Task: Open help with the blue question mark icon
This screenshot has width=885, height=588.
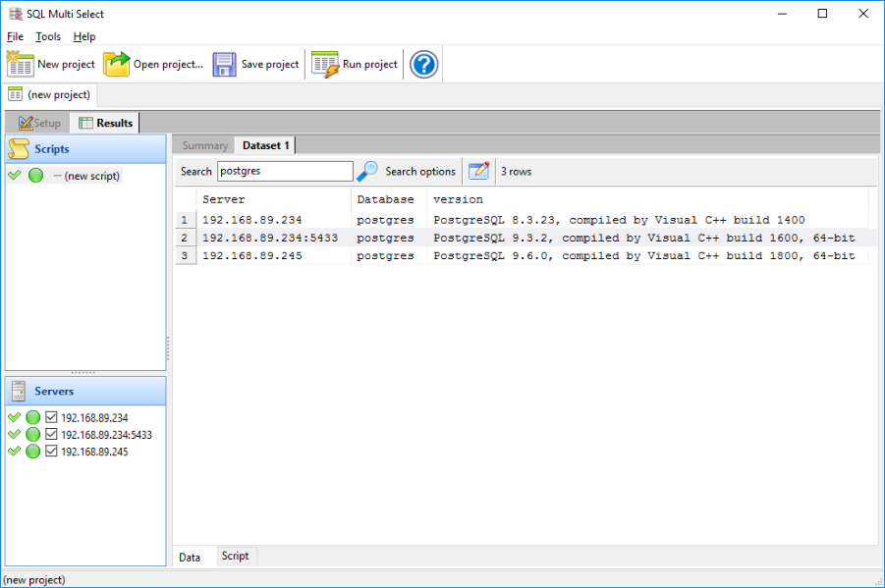Action: [x=423, y=65]
